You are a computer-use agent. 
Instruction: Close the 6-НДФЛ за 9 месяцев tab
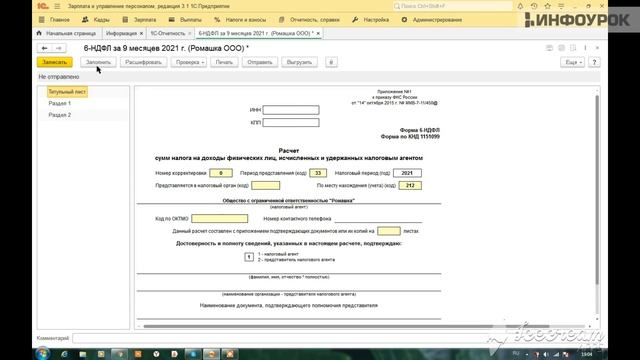318,33
